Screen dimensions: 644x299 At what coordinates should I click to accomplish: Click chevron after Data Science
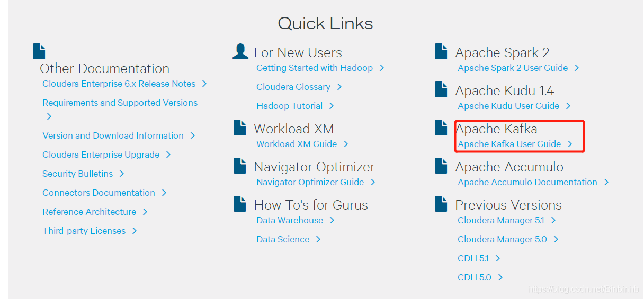[318, 239]
